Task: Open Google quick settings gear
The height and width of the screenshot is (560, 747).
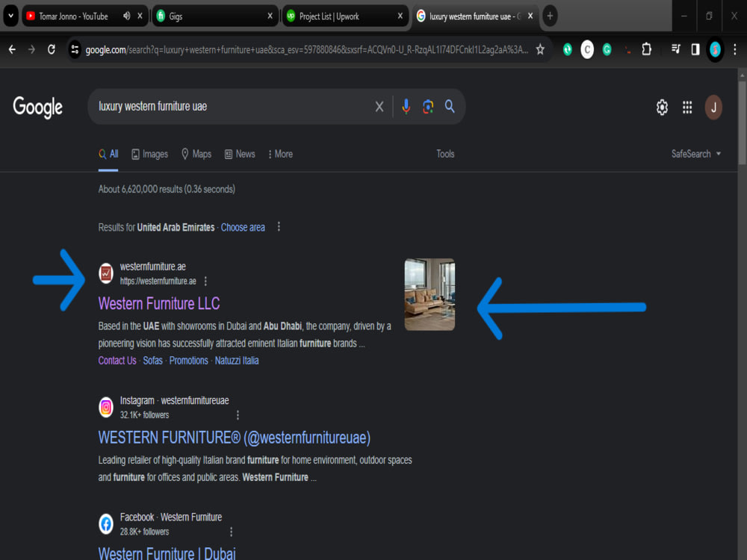Action: click(x=662, y=107)
